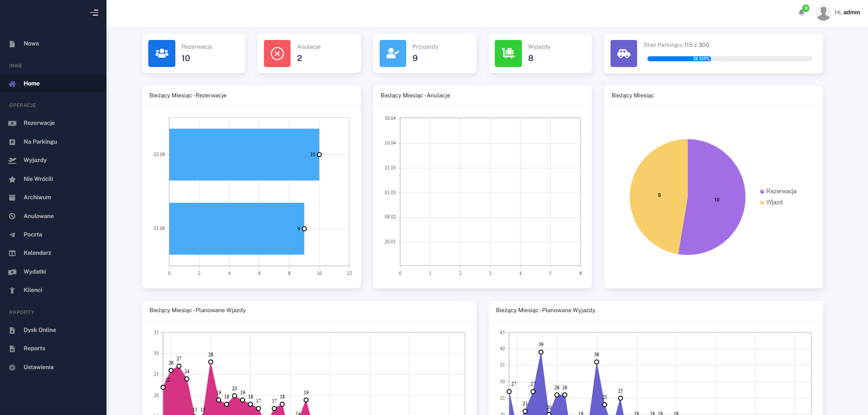Click the Na Parkingu parking icon
Viewport: 868px width, 415px height.
coord(12,142)
